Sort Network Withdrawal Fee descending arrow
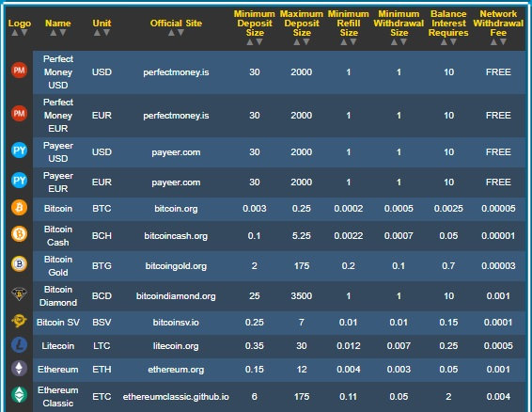The image size is (532, 412). tap(503, 42)
